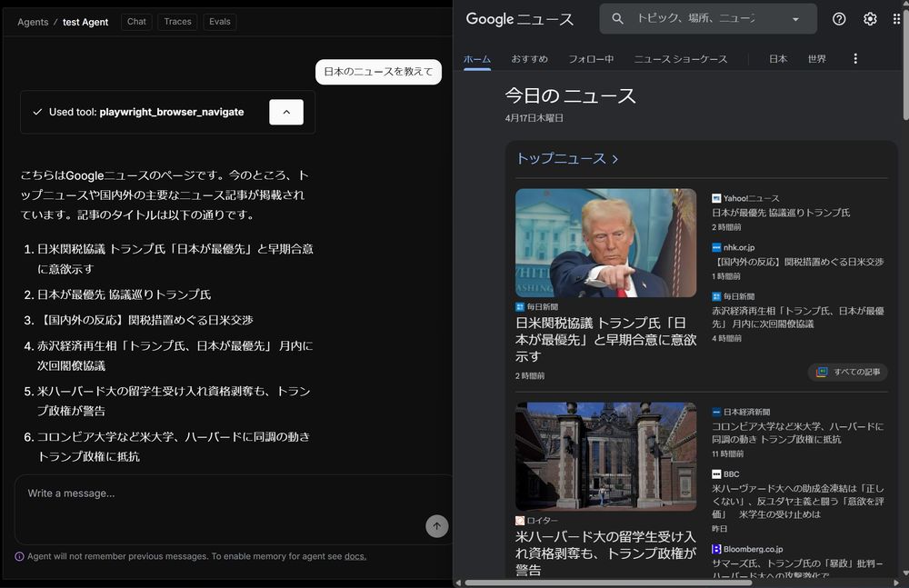The image size is (909, 588).
Task: Switch to the Evals tab
Action: (220, 22)
